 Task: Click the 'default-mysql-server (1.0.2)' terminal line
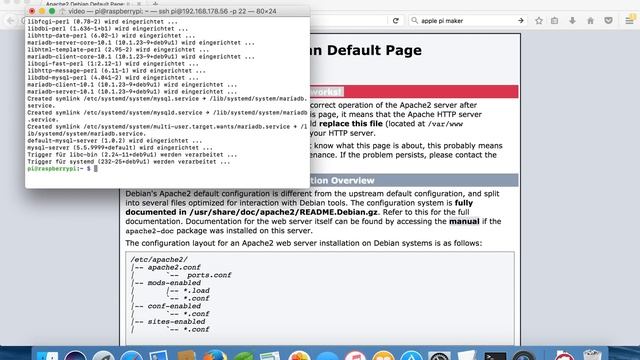(x=115, y=141)
